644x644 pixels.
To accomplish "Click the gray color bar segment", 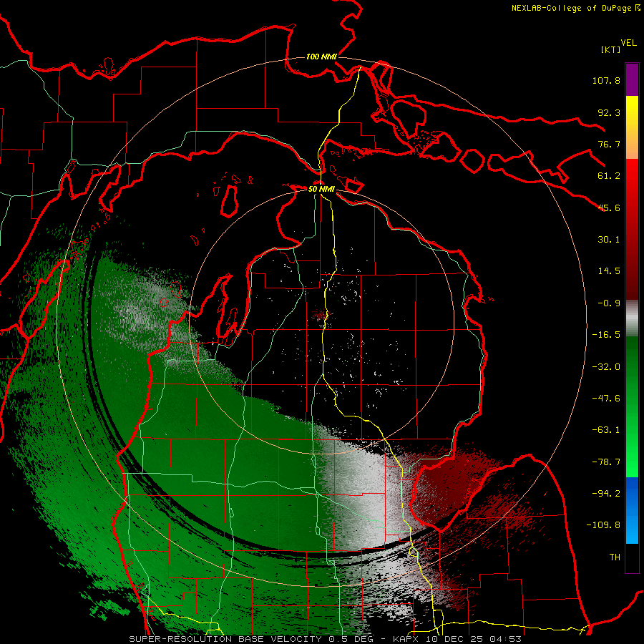I will pos(632,318).
